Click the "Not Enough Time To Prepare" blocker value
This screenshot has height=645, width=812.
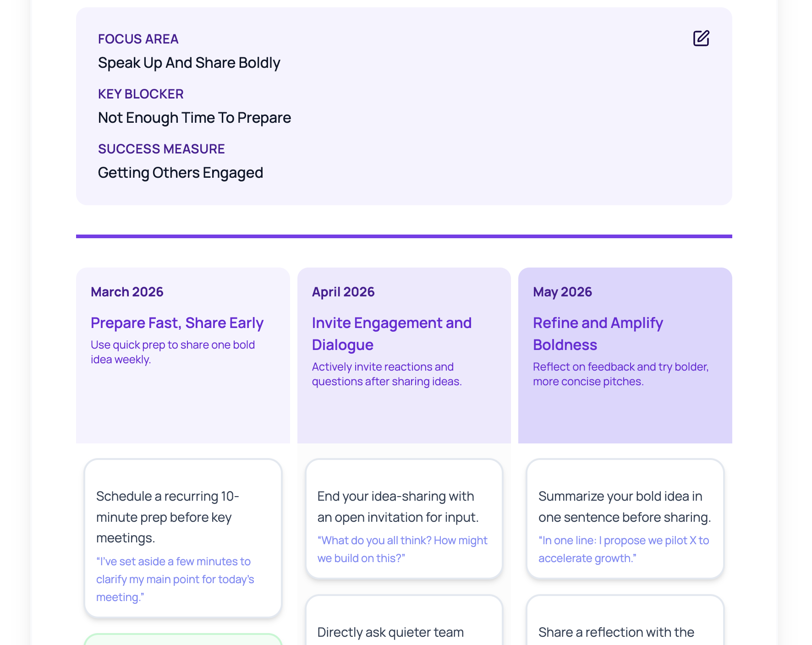click(194, 118)
